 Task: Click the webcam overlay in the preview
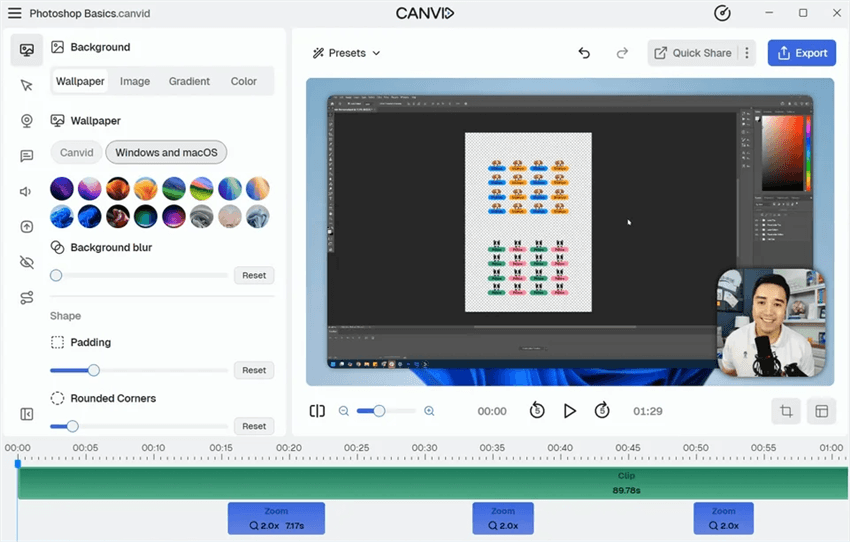tap(771, 323)
